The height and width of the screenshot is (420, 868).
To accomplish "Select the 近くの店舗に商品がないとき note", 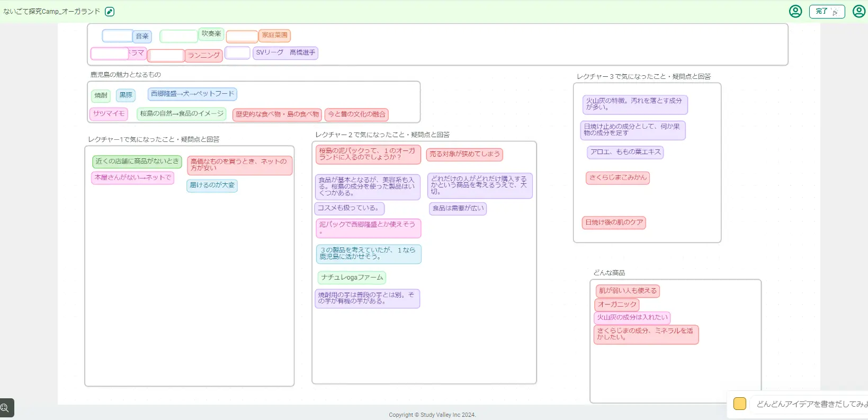I will [137, 162].
